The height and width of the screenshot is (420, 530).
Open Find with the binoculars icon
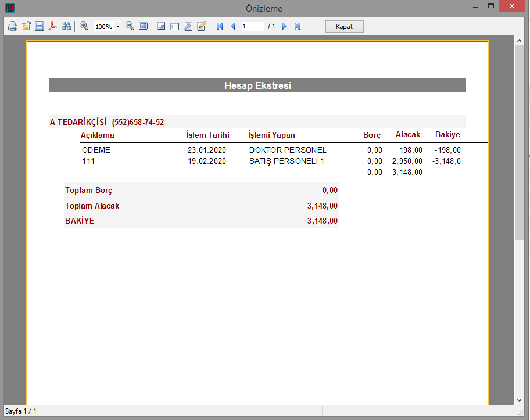tap(66, 26)
